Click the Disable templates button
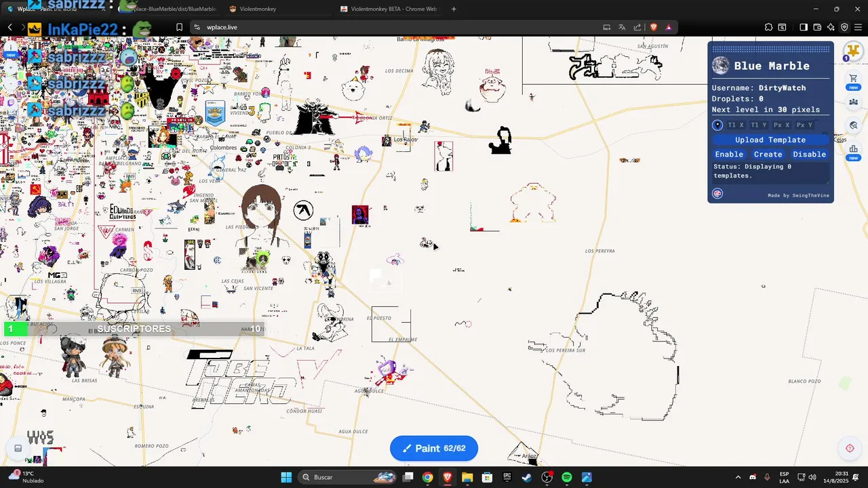This screenshot has width=868, height=488. [809, 154]
